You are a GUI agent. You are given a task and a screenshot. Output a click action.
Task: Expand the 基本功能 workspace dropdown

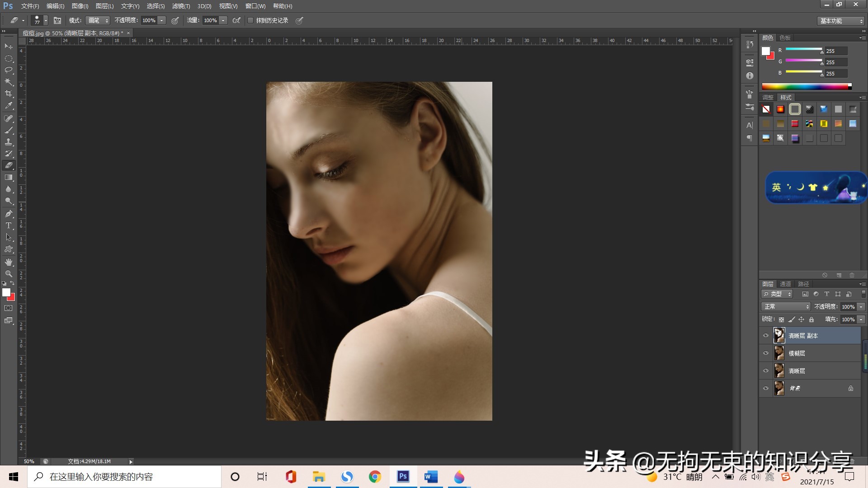[x=841, y=21]
